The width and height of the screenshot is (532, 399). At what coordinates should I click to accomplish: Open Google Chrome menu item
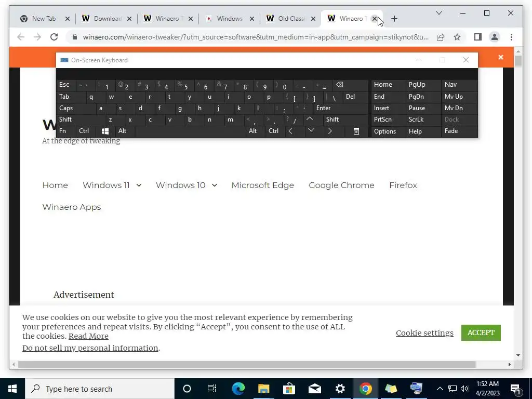pos(341,185)
